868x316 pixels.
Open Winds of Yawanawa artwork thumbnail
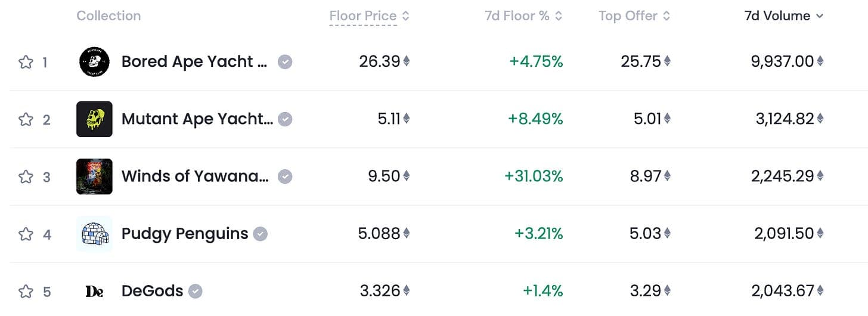click(94, 176)
